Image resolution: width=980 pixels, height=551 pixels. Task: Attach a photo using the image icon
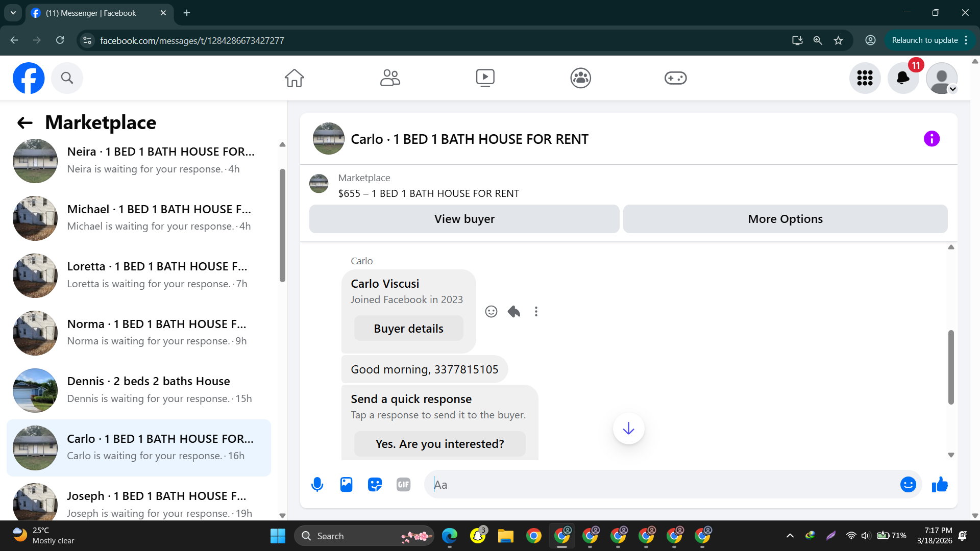tap(346, 485)
